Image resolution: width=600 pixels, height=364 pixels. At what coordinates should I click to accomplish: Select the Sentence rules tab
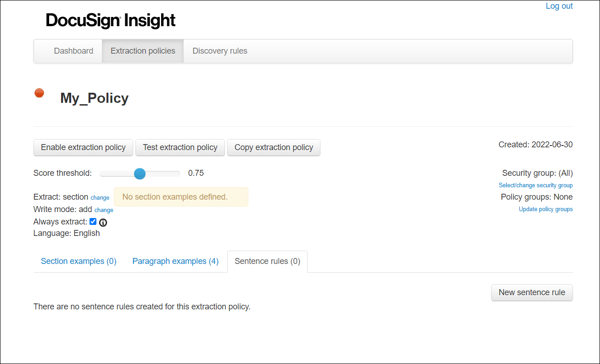click(267, 261)
